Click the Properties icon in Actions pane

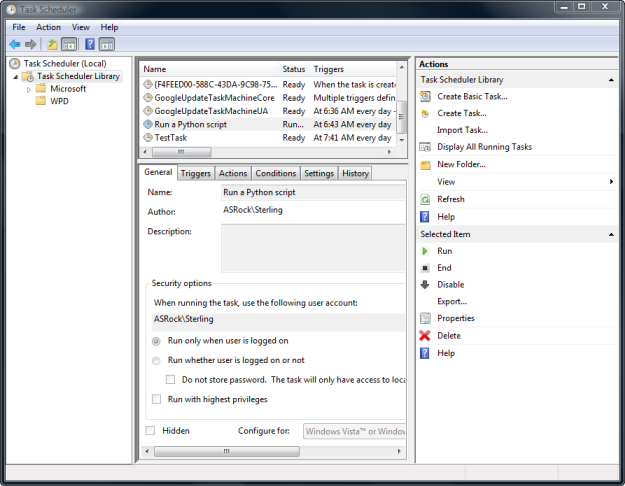425,318
